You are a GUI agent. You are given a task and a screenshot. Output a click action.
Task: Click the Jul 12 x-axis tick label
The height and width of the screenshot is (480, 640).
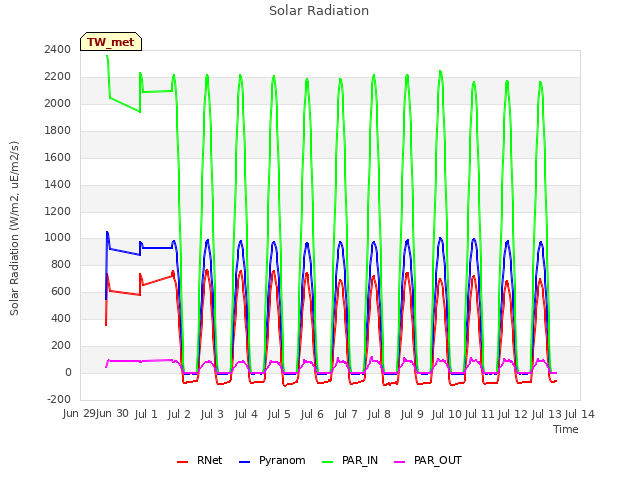click(513, 414)
